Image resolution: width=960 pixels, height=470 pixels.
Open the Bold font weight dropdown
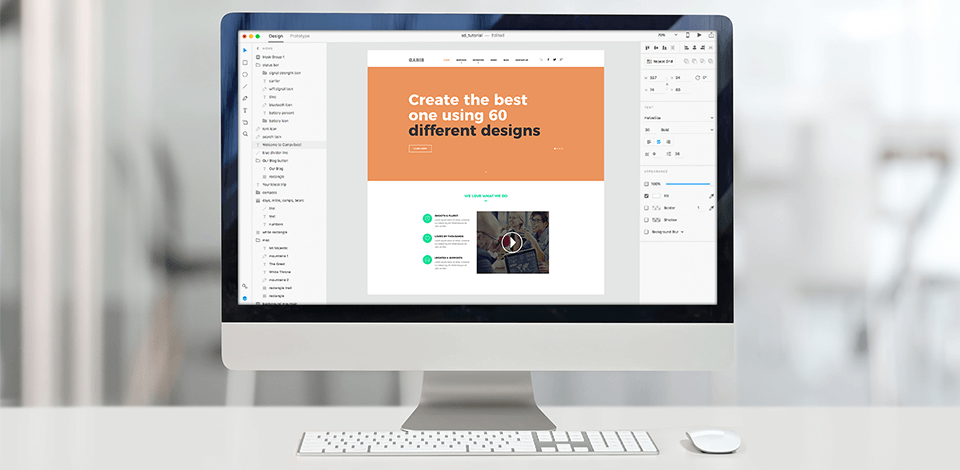click(686, 130)
